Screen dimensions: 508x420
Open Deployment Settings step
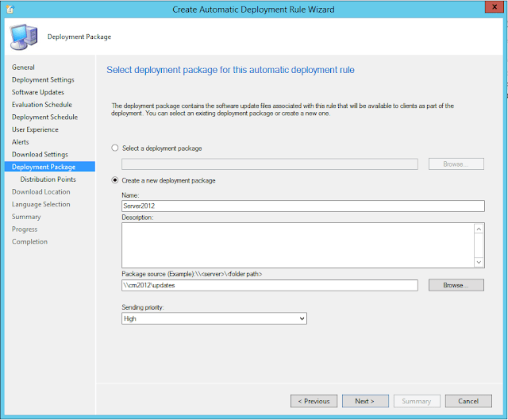tap(43, 80)
